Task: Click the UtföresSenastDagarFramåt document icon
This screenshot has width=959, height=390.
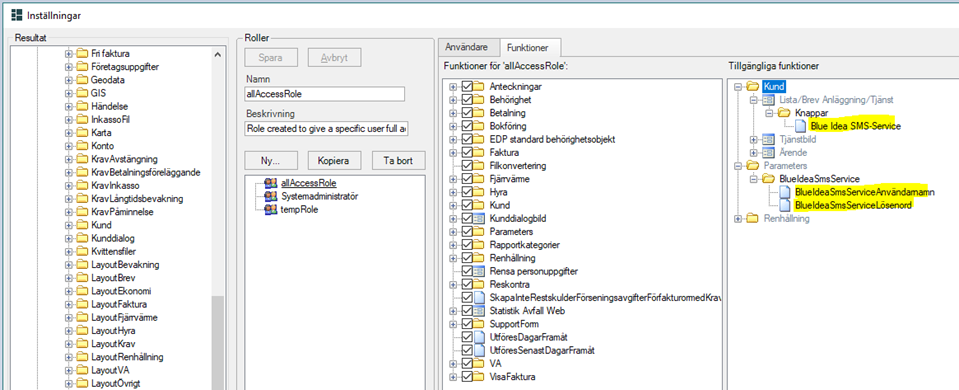Action: click(479, 350)
